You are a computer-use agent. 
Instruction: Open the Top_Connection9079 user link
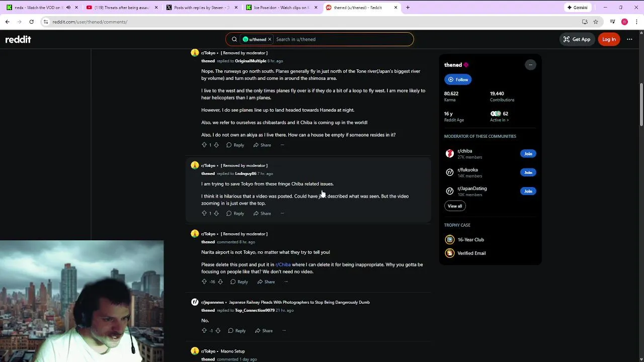point(255,310)
